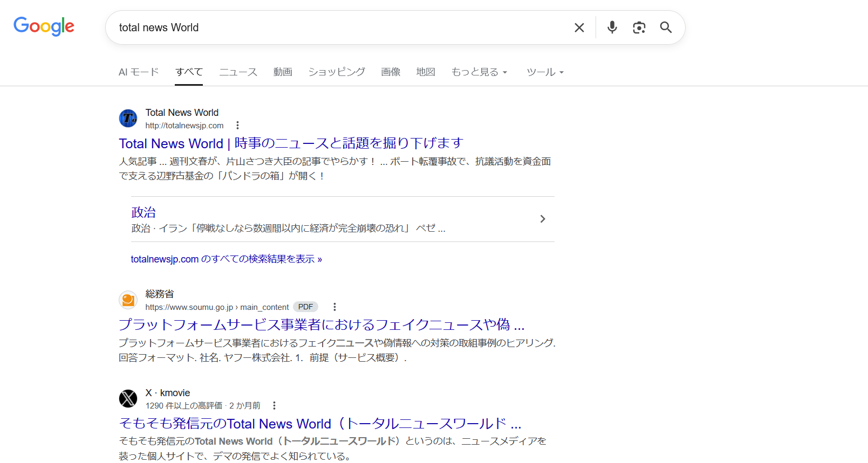
Task: Click the Total News World site favicon
Action: (128, 118)
